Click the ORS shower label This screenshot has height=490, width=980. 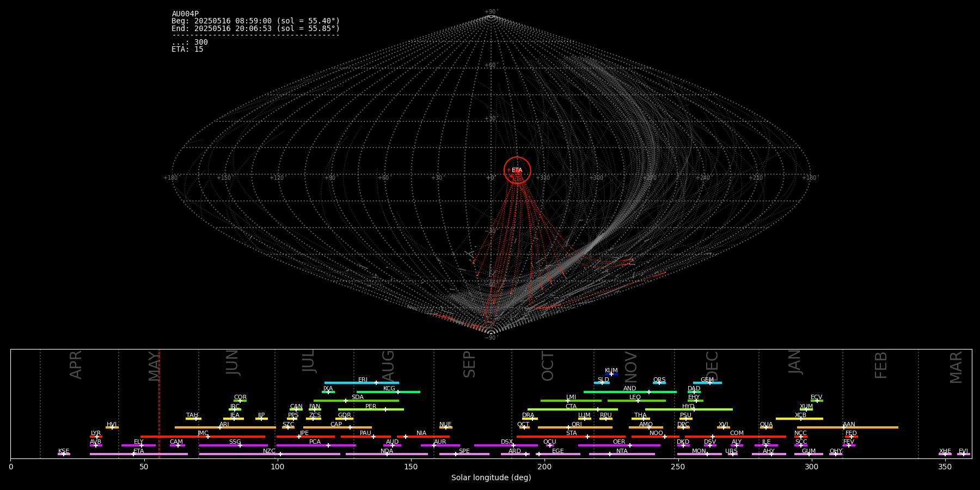click(659, 380)
